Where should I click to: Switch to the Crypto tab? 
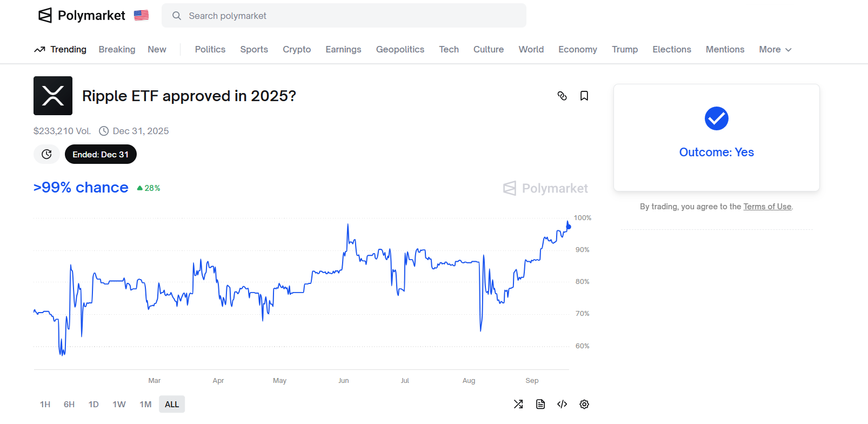click(x=297, y=49)
